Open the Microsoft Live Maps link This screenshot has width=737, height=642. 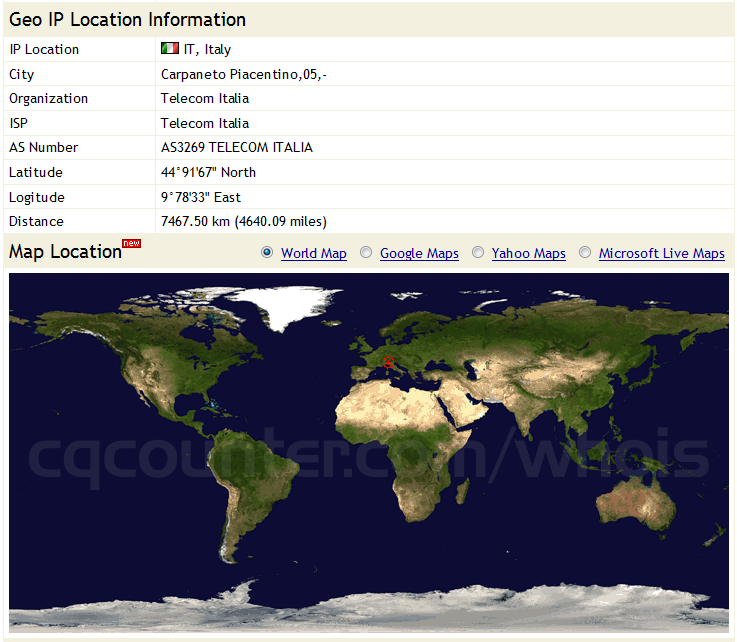(661, 253)
